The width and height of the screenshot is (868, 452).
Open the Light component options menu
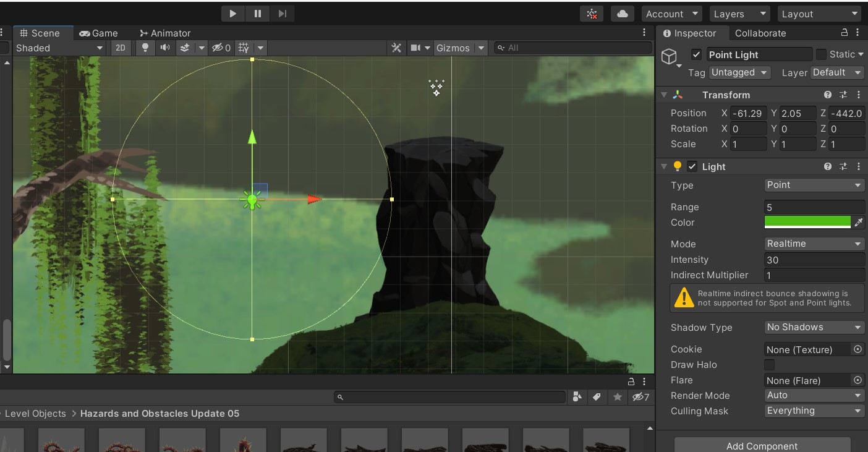[859, 166]
